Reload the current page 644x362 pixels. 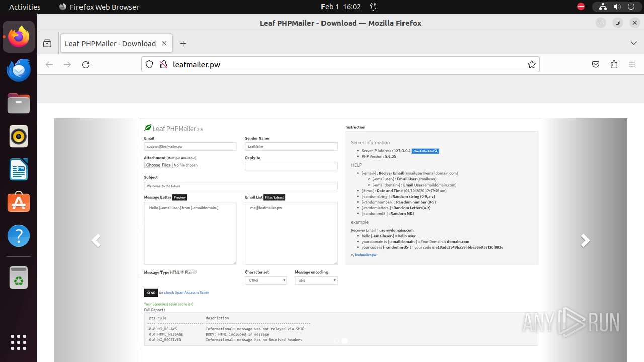86,64
